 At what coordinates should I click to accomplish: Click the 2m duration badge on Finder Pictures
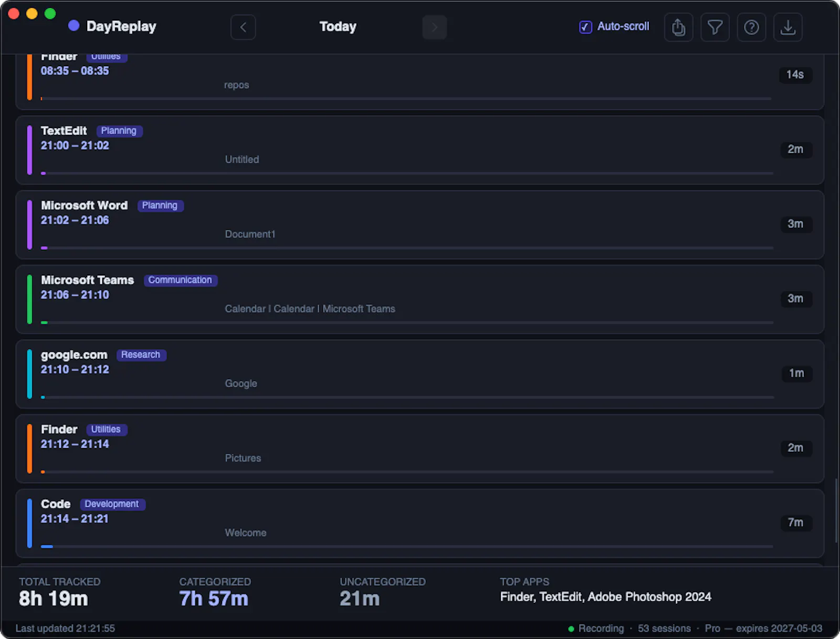point(795,448)
